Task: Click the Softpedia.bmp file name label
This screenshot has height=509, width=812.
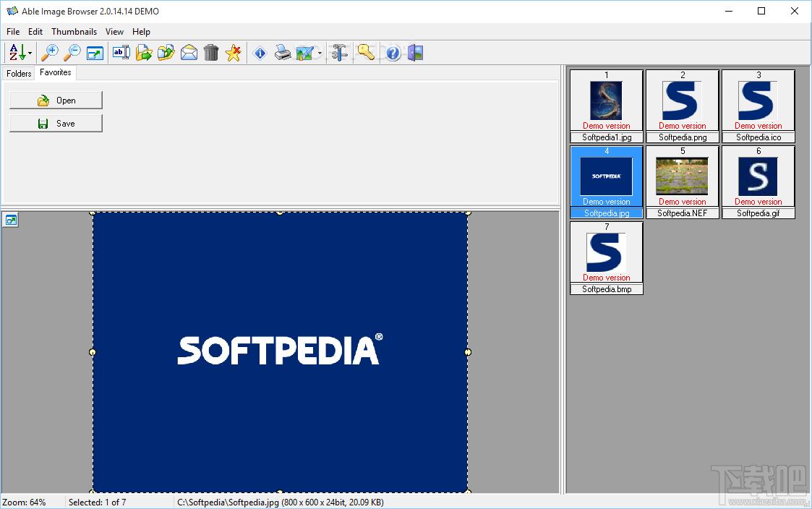Action: (x=607, y=289)
